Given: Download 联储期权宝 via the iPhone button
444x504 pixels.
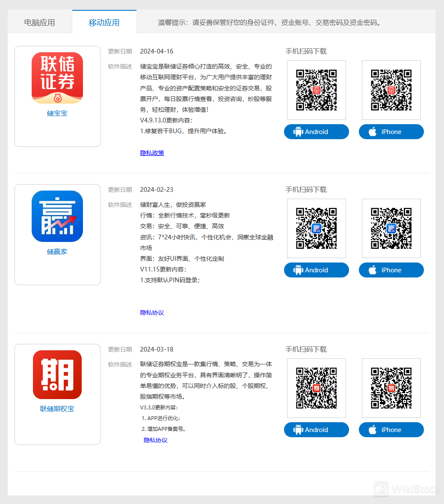Looking at the screenshot, I should click(x=391, y=430).
